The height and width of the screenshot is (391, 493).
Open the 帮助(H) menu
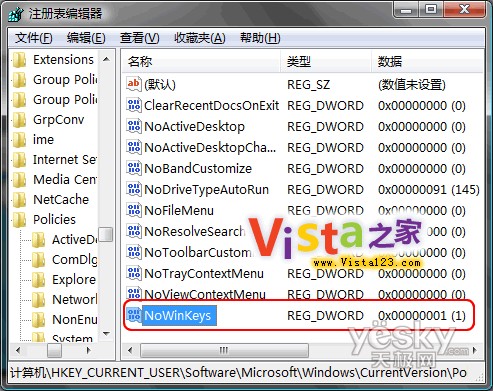pyautogui.click(x=260, y=38)
